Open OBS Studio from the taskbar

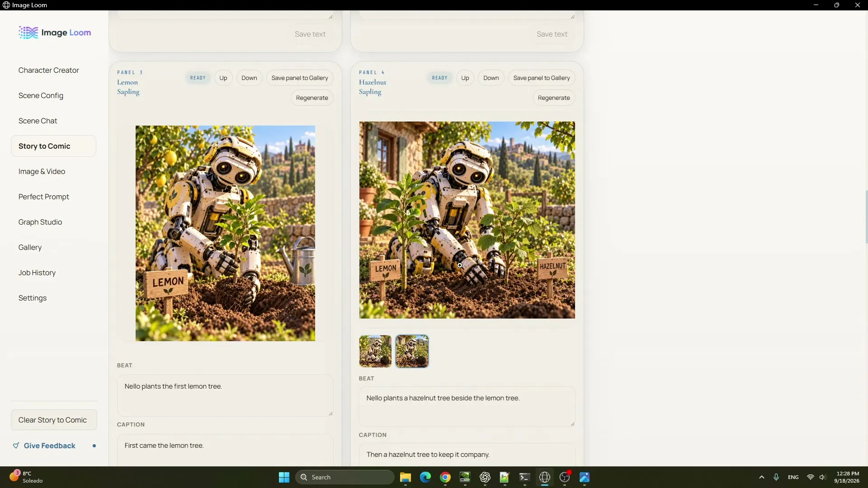click(x=565, y=477)
